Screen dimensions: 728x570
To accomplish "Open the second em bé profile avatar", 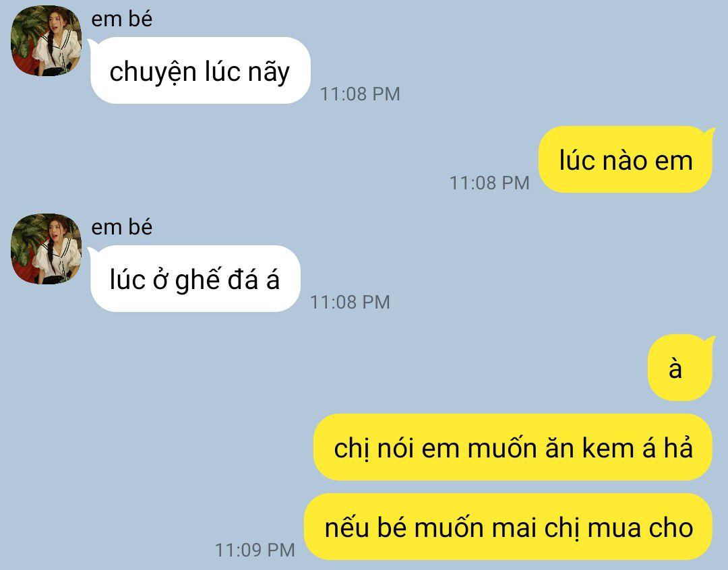I will pyautogui.click(x=46, y=249).
